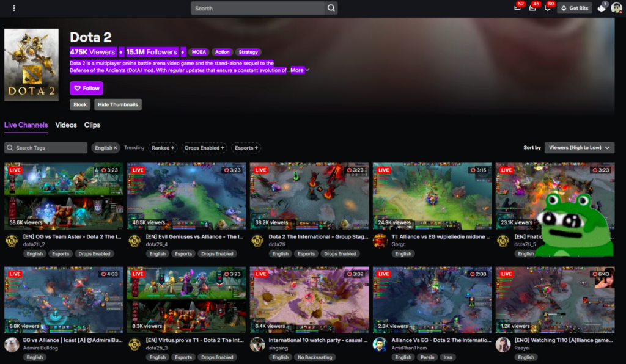Viewport: 626px width, 364px height.
Task: Open the inbox icon with 45 badge
Action: point(532,8)
